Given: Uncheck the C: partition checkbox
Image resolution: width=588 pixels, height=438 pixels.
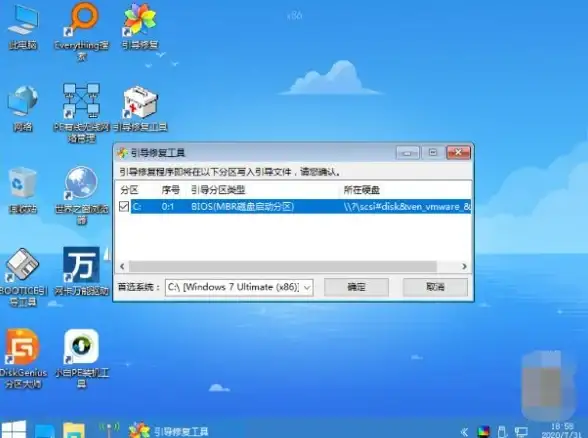Looking at the screenshot, I should point(124,206).
